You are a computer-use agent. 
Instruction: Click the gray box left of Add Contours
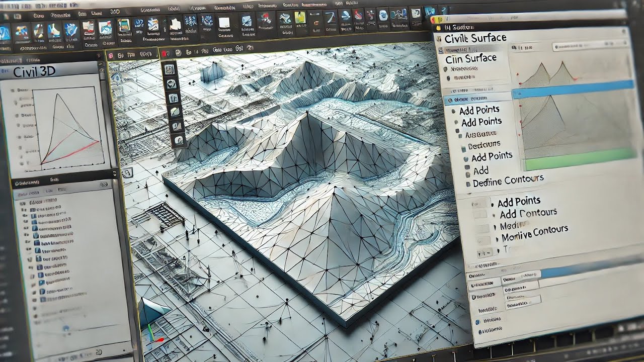481,215
